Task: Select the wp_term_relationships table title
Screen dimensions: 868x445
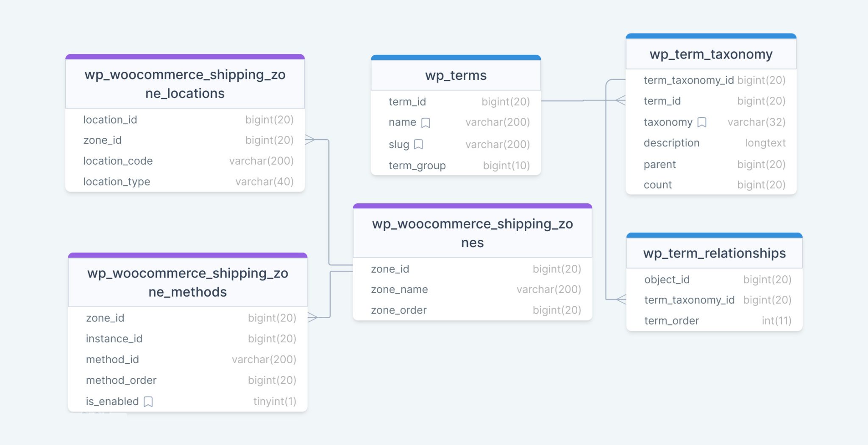Action: coord(714,253)
